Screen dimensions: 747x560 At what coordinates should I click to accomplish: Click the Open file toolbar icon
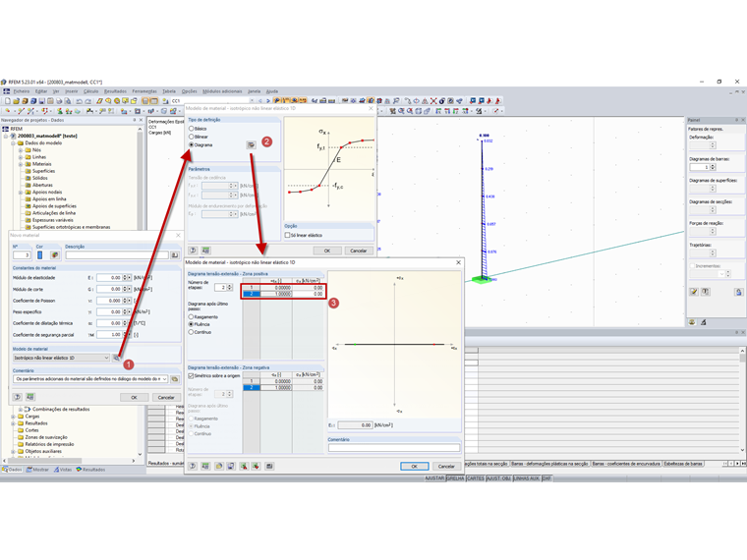tap(16, 101)
